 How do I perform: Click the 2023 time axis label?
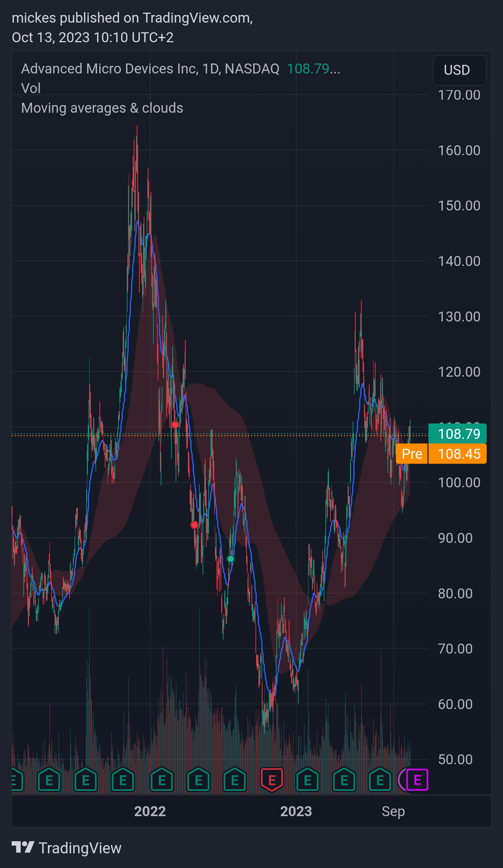296,811
